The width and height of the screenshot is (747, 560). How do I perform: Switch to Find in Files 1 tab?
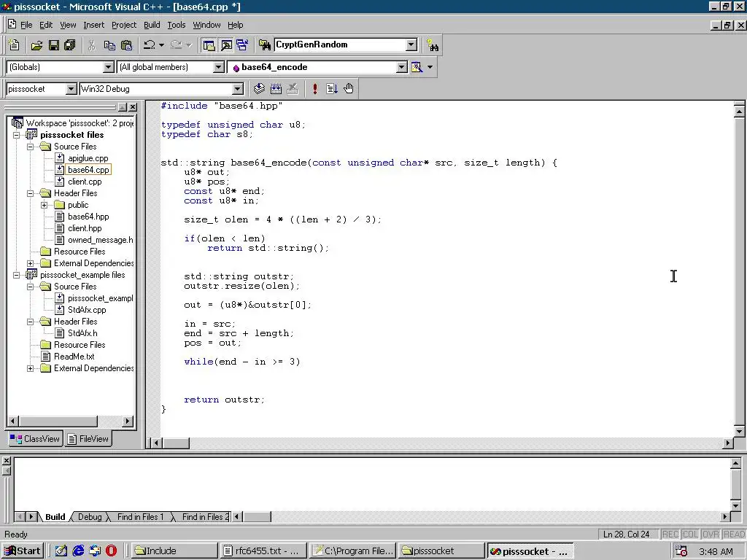coord(140,517)
